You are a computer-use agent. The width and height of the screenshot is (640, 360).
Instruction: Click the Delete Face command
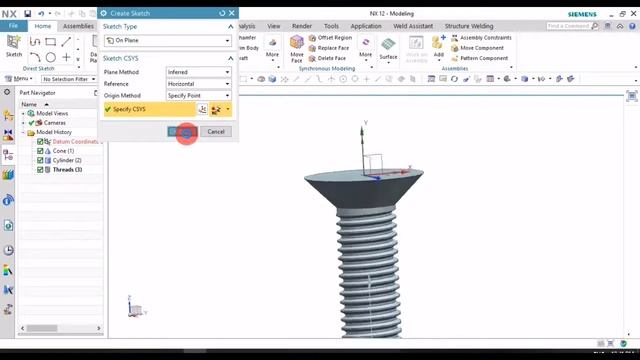click(x=327, y=58)
